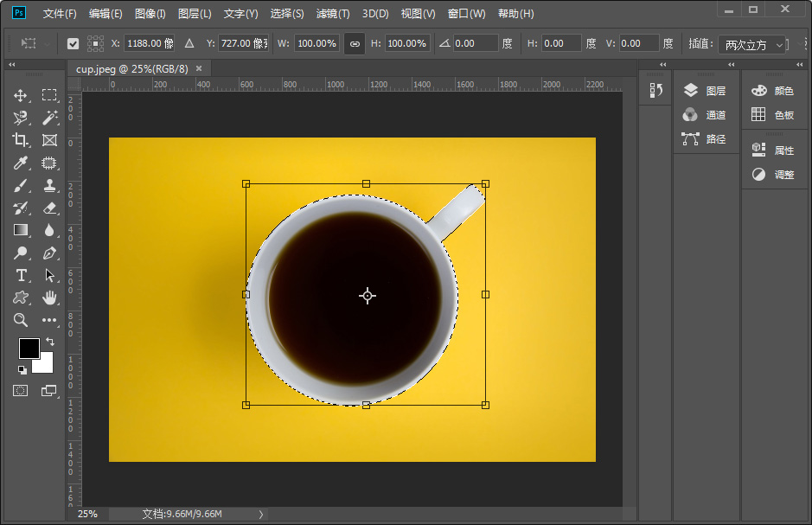Select the Blur tool
Viewport: 812px width, 525px height.
(49, 230)
